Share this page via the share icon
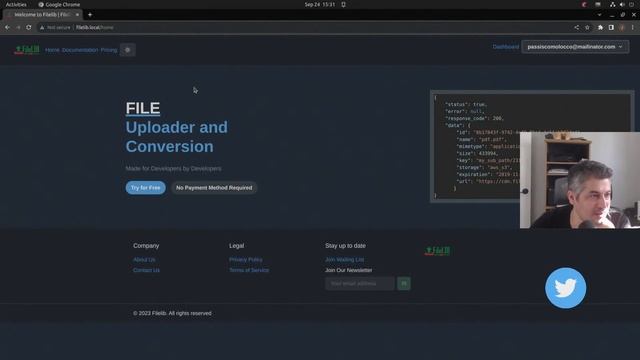This screenshot has height=360, width=640. (x=576, y=27)
